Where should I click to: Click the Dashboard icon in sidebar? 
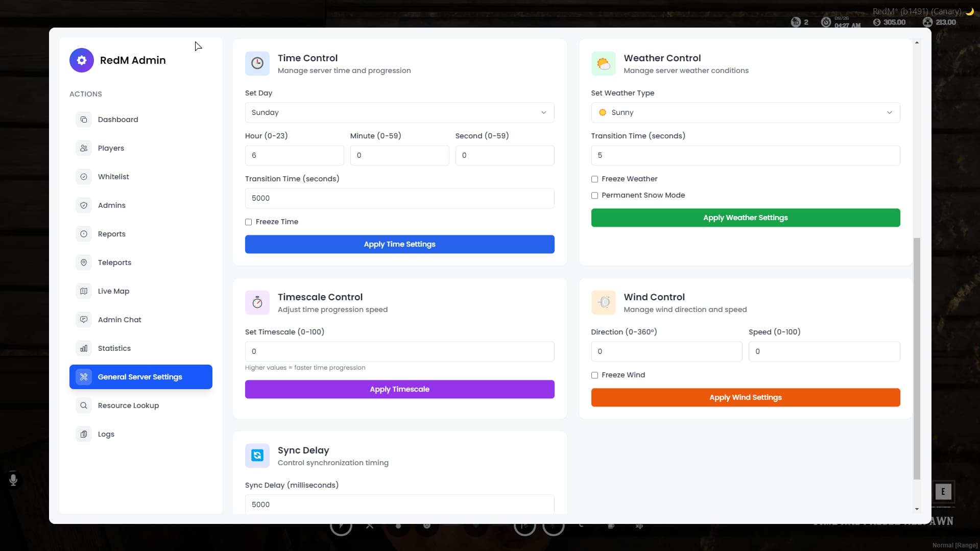(84, 119)
